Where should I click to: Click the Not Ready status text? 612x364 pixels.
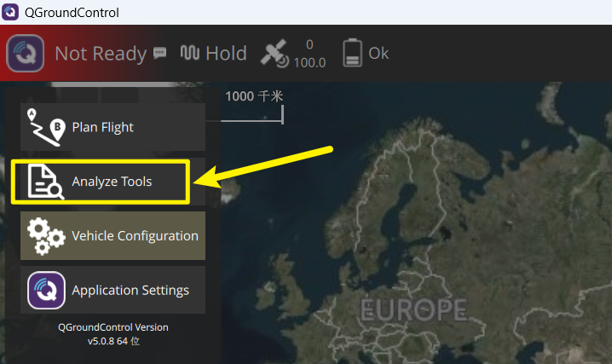pos(101,54)
